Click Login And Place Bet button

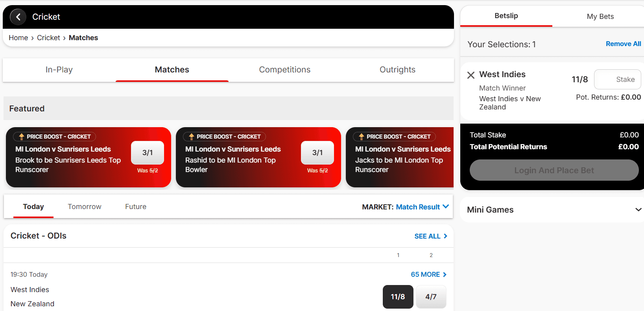pos(554,170)
